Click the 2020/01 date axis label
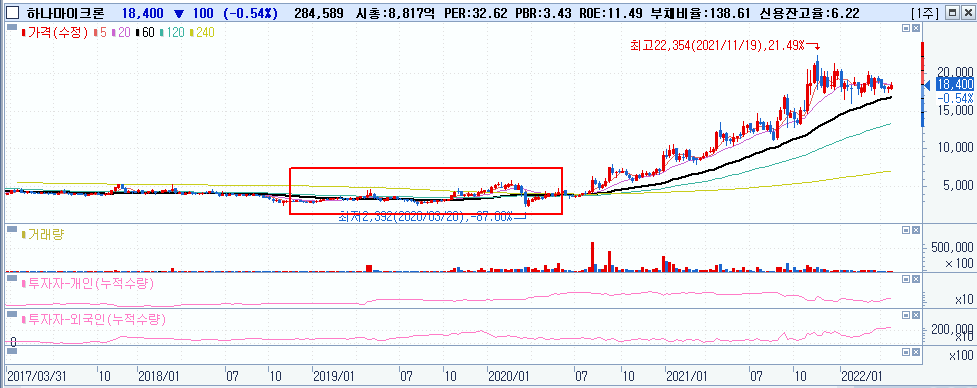Image resolution: width=977 pixels, height=388 pixels. [x=508, y=377]
